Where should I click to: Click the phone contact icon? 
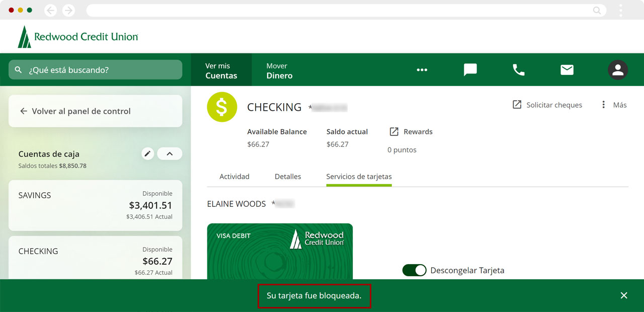point(518,70)
